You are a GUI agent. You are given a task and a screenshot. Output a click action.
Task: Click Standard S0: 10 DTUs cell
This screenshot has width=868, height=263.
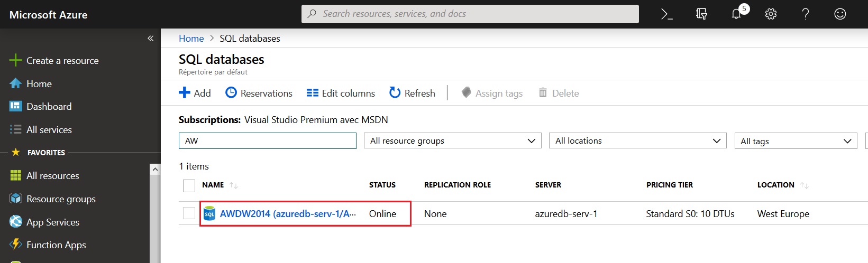[690, 213]
